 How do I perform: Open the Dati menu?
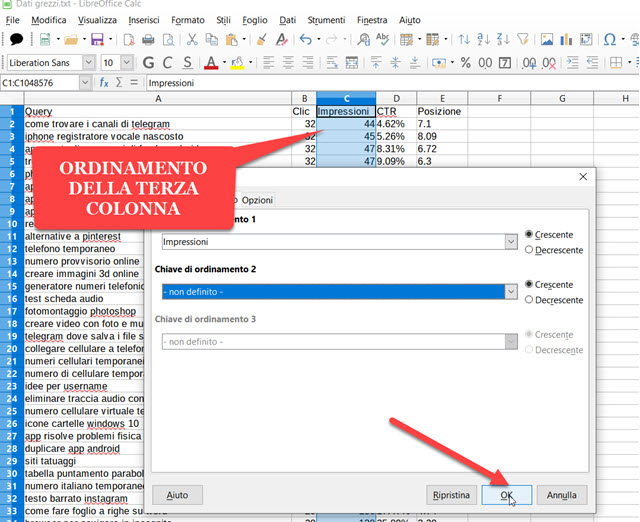click(287, 20)
